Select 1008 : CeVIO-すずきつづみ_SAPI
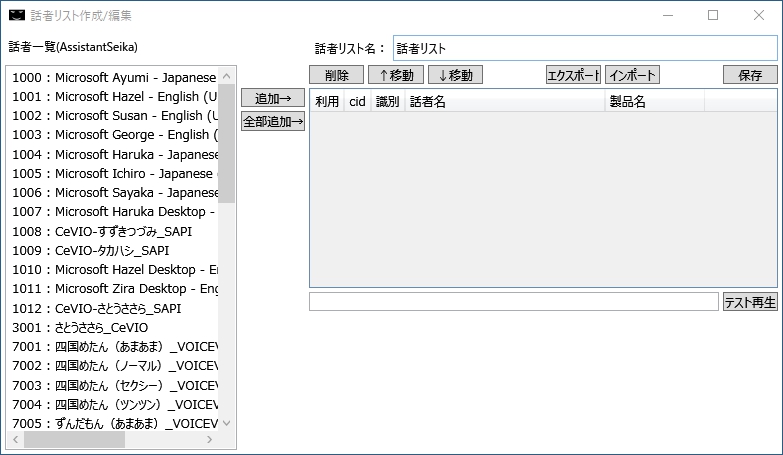Screen dimensions: 783x455 (x=114, y=231)
